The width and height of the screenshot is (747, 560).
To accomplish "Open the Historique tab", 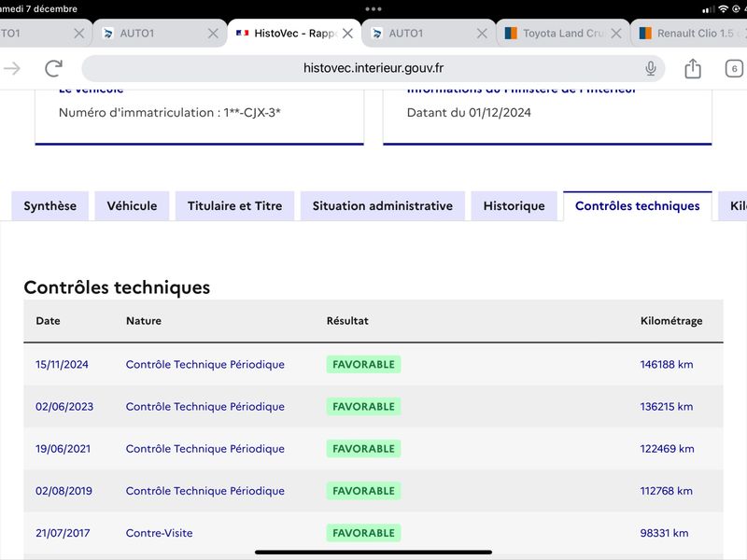I will tap(514, 205).
